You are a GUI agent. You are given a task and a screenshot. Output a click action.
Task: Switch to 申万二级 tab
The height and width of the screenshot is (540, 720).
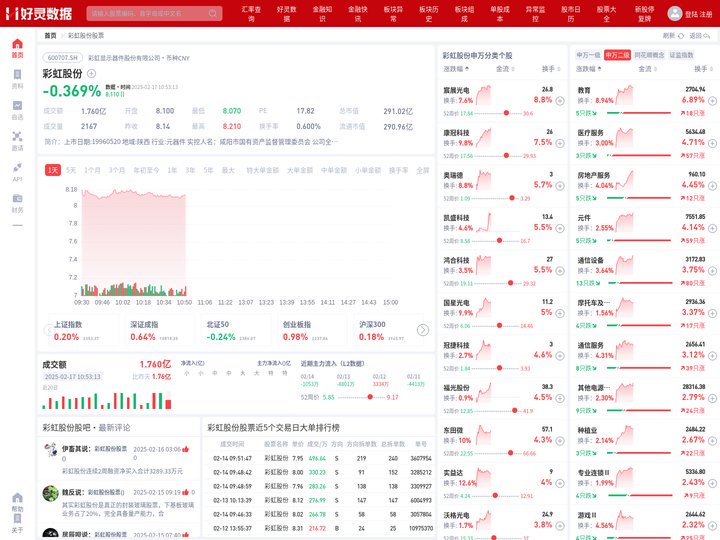pos(617,55)
